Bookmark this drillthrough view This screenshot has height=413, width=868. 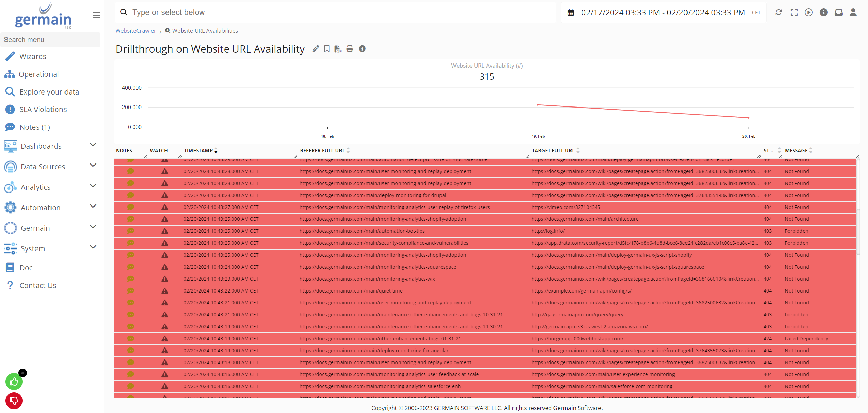point(327,49)
